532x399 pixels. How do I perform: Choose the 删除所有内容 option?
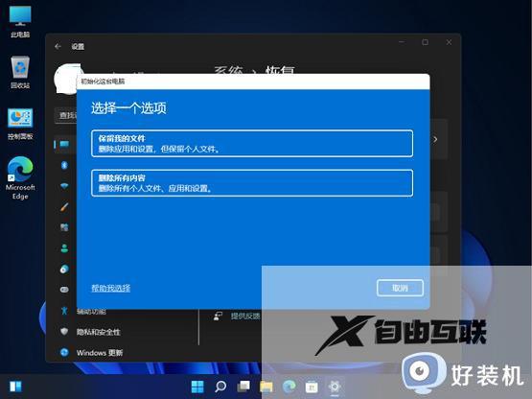tap(252, 183)
